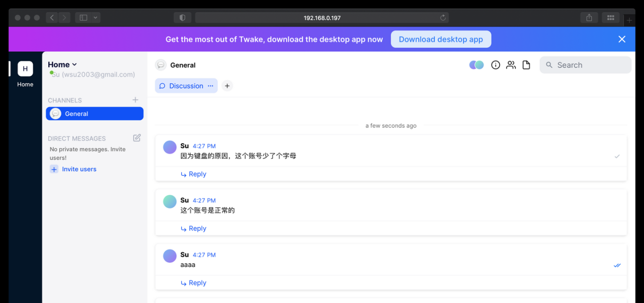This screenshot has height=303, width=644.
Task: Open Safari sidebar options dropdown arrow
Action: click(x=96, y=18)
